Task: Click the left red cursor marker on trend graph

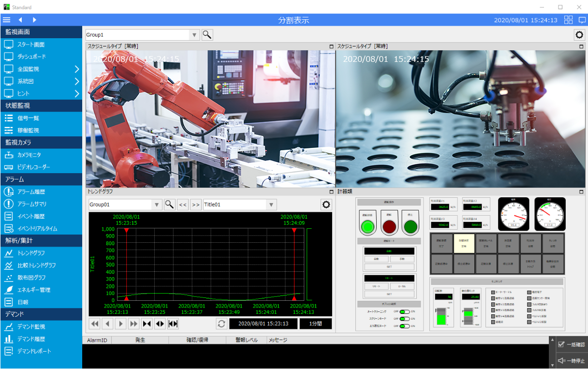Action: click(126, 231)
